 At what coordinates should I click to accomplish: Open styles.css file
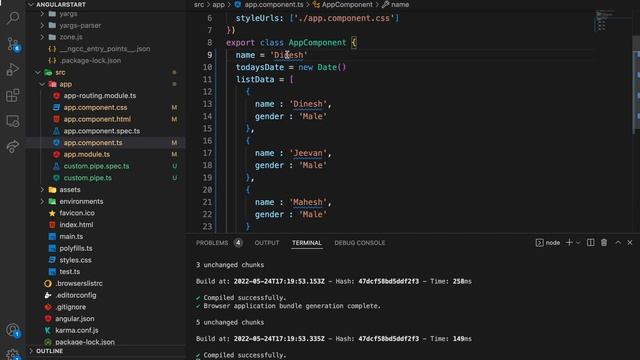(75, 260)
